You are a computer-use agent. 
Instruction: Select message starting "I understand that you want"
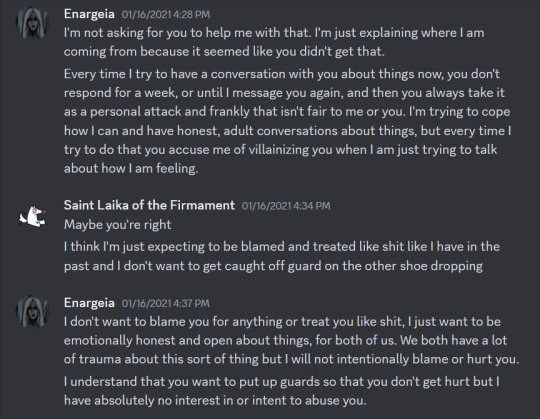coord(282,391)
